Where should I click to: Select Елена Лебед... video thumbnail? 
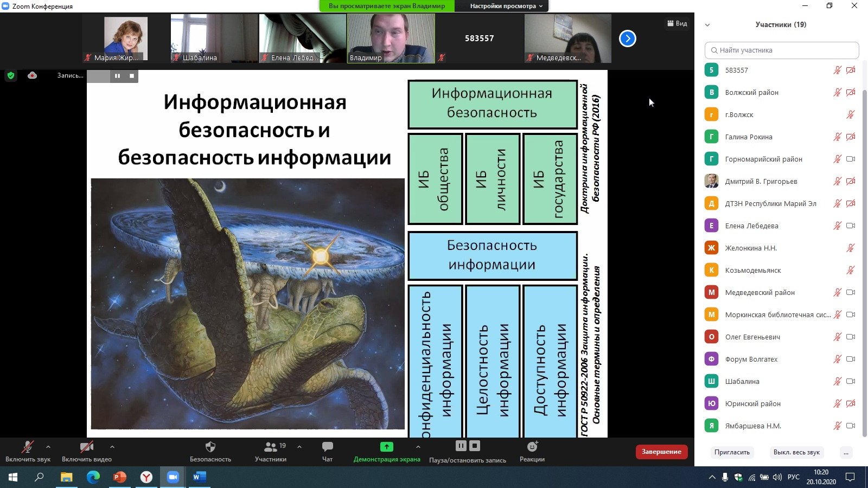(302, 38)
